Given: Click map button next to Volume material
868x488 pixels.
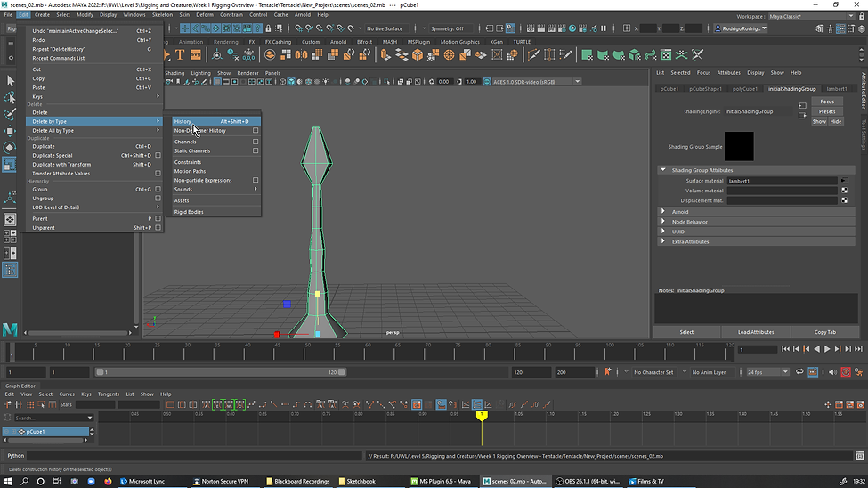Looking at the screenshot, I should (x=844, y=191).
